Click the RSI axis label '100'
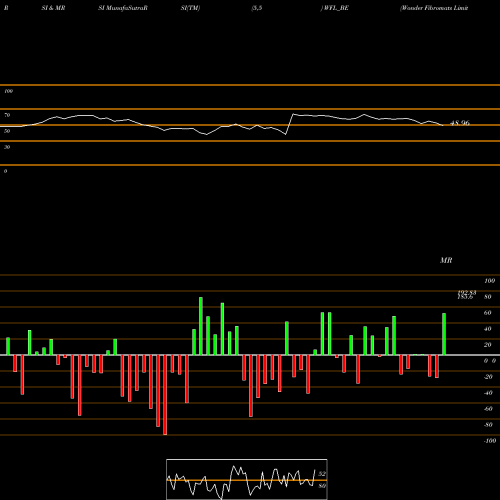 (x=9, y=91)
